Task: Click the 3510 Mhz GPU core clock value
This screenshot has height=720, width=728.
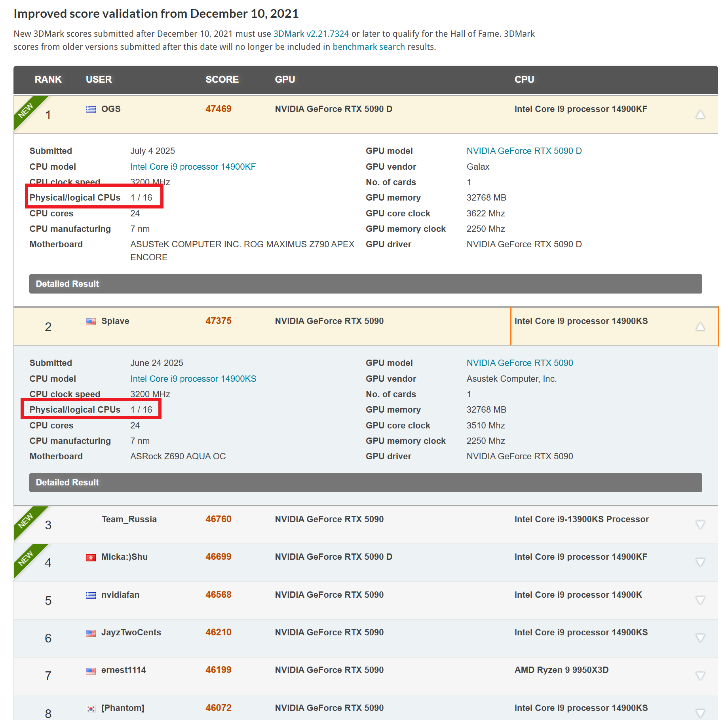Action: click(486, 426)
